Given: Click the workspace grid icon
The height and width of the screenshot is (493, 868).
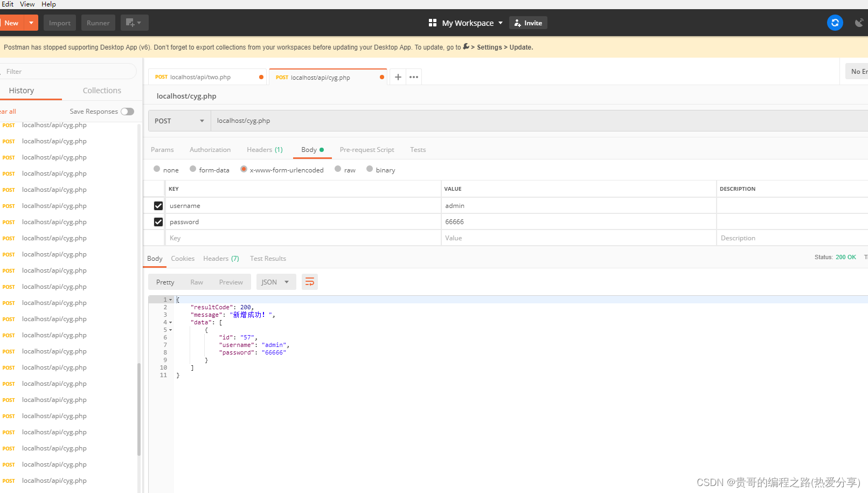Looking at the screenshot, I should pos(432,23).
